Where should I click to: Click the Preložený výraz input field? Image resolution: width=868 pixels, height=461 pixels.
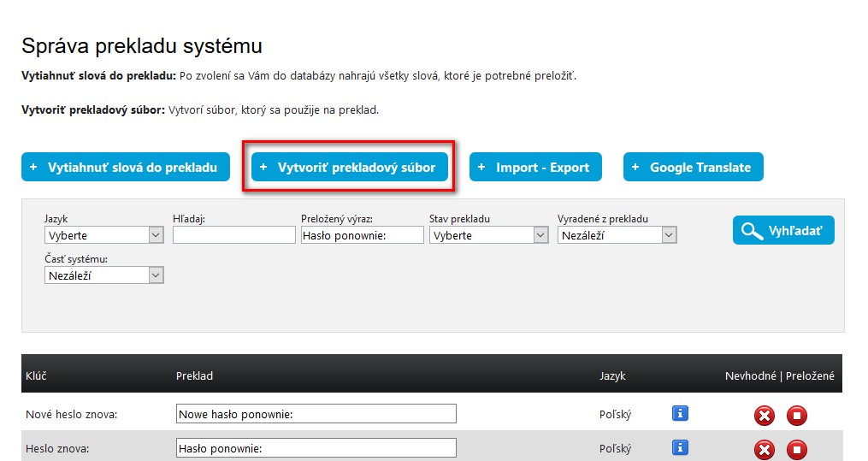362,235
